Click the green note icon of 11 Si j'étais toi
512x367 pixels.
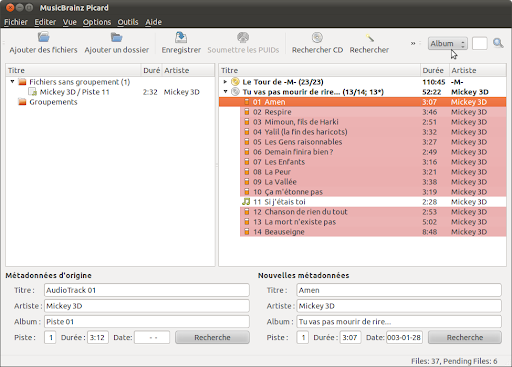[x=246, y=202]
